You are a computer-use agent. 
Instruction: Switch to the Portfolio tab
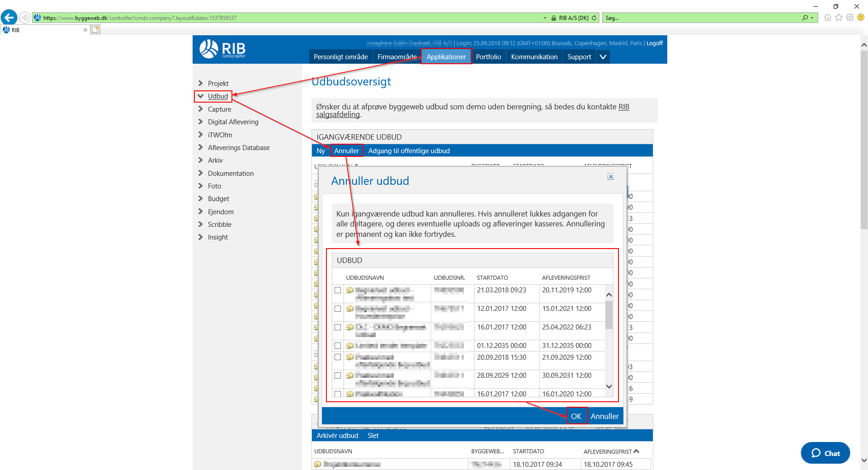488,57
